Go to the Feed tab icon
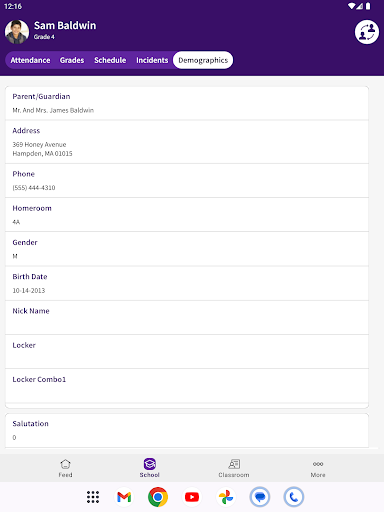The image size is (384, 512). (x=65, y=464)
